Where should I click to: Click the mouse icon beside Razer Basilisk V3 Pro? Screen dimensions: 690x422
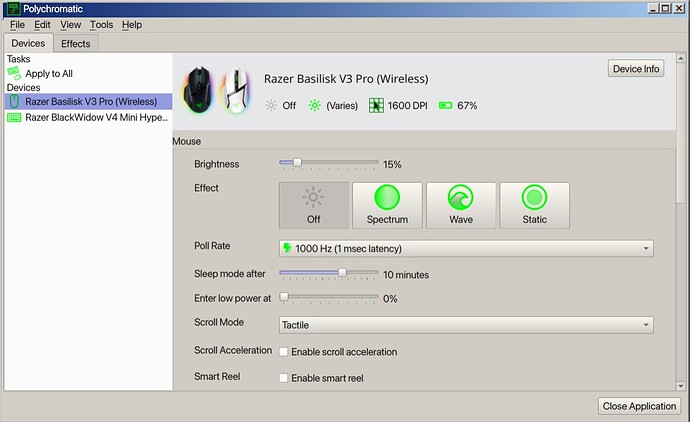point(14,101)
